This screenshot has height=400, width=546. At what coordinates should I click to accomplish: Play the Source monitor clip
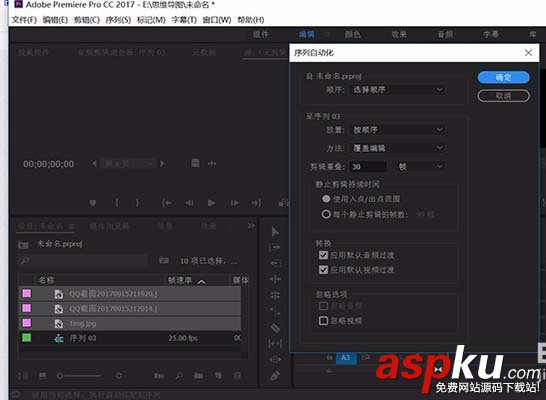click(211, 203)
